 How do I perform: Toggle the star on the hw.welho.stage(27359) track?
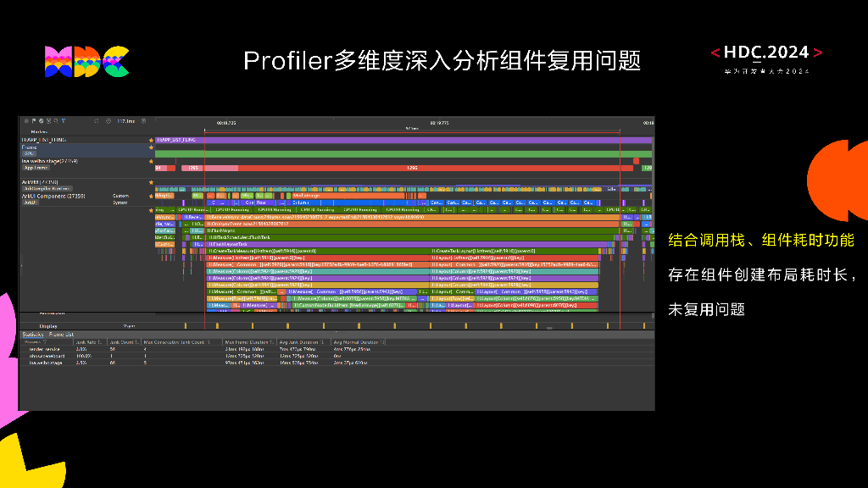click(151, 161)
